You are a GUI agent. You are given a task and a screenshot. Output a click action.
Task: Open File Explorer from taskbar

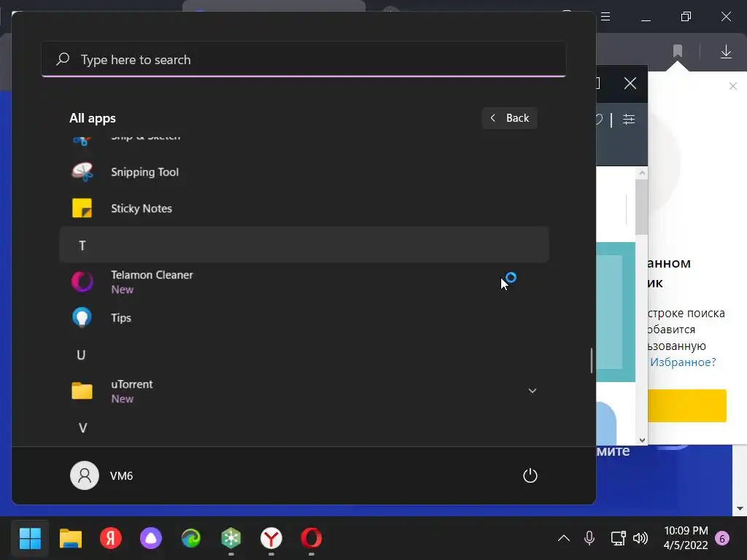pyautogui.click(x=71, y=539)
